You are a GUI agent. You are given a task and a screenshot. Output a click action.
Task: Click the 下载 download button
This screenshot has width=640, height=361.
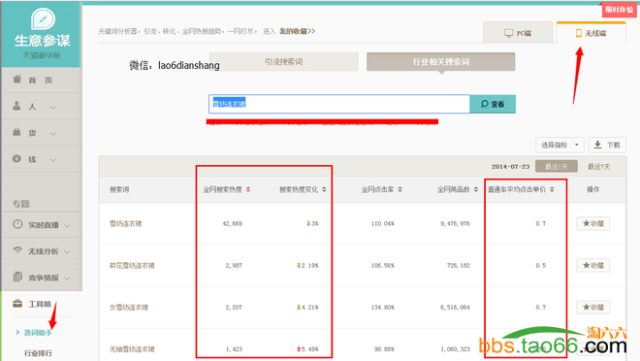[607, 145]
